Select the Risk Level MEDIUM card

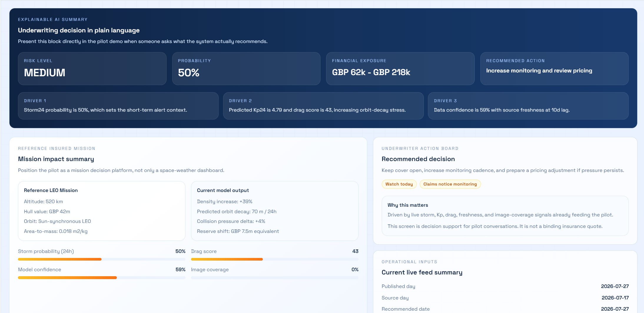92,69
